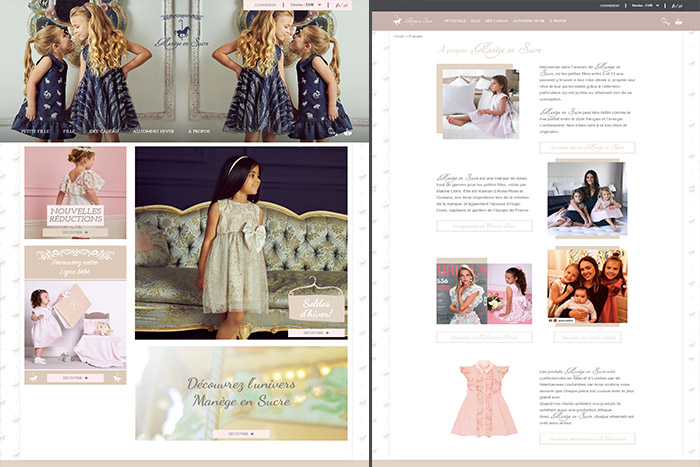
Task: Open the Devise currency dropdown in the dark top bar
Action: pyautogui.click(x=645, y=5)
